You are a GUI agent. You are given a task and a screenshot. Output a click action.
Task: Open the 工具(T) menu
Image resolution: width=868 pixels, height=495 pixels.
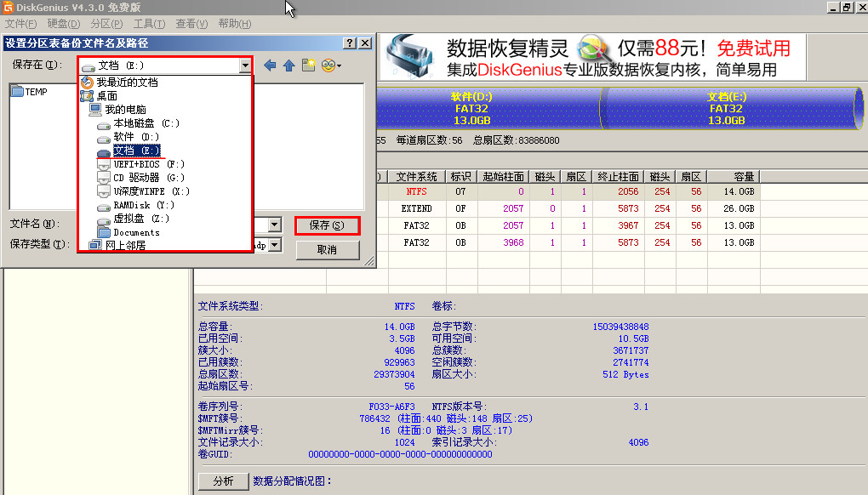[150, 24]
